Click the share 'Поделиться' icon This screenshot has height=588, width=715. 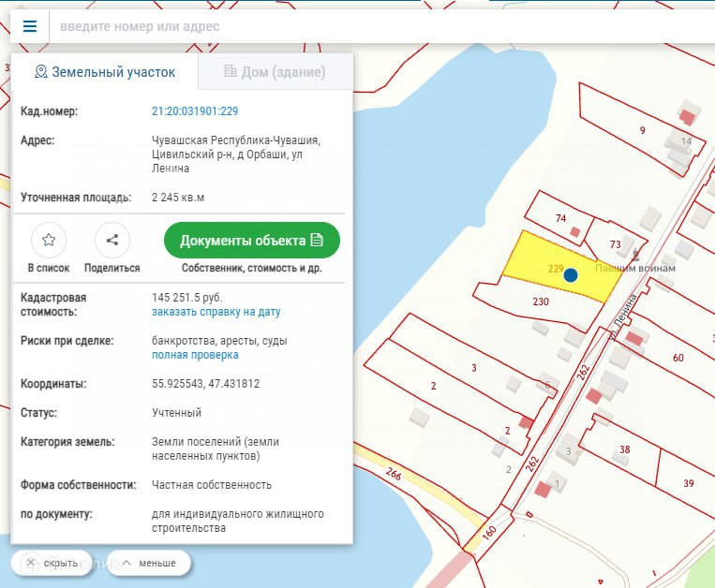(112, 240)
